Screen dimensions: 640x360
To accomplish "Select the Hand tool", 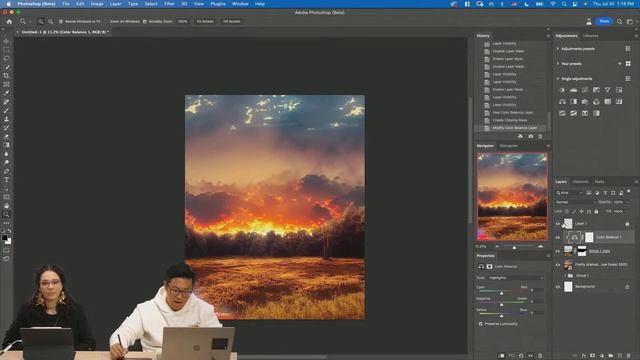I will click(6, 206).
